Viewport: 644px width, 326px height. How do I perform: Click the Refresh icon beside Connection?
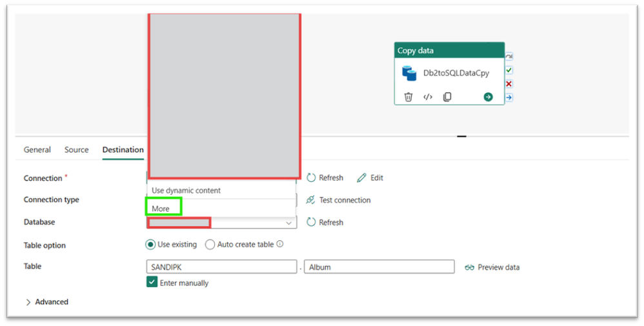point(311,178)
